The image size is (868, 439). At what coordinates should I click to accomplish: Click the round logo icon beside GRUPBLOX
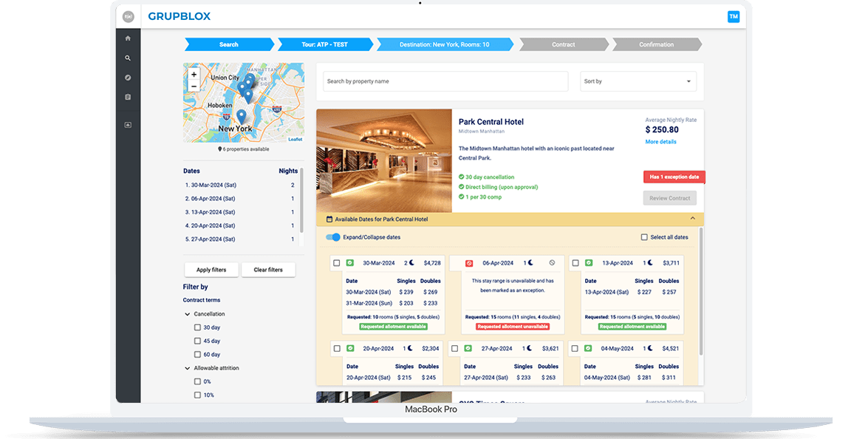128,16
